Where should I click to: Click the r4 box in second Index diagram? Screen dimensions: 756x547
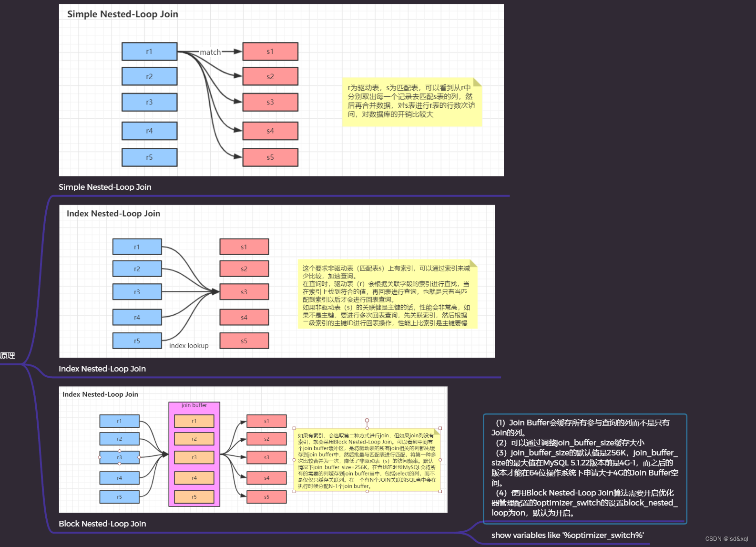(137, 317)
